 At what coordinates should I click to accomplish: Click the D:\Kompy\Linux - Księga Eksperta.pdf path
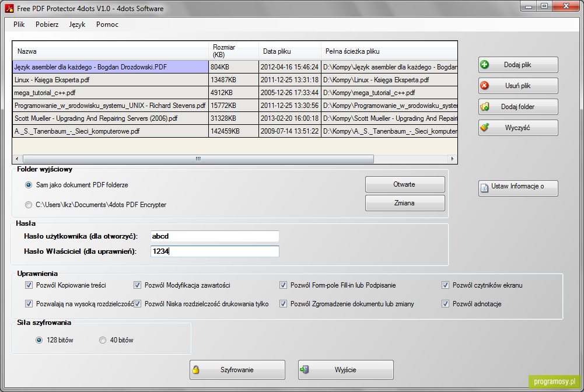389,80
